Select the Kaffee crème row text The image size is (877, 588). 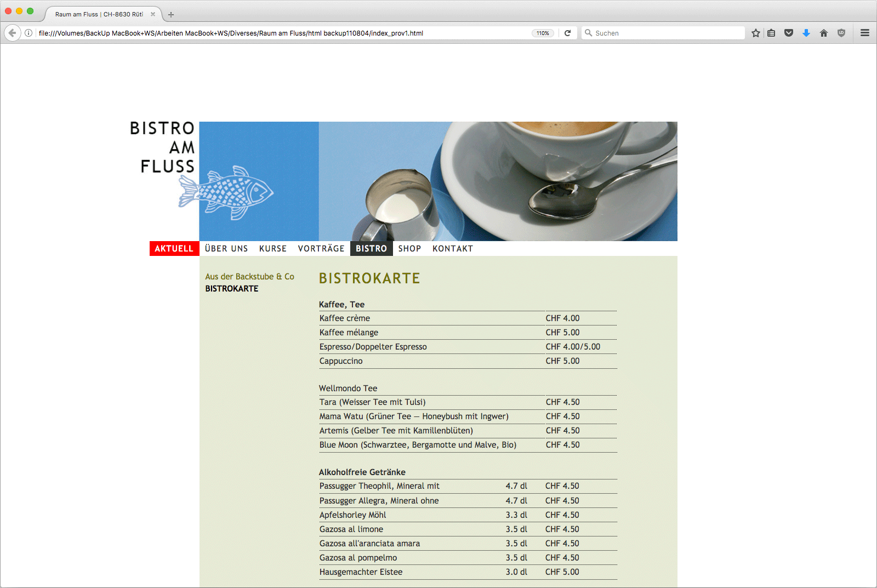pyautogui.click(x=345, y=318)
